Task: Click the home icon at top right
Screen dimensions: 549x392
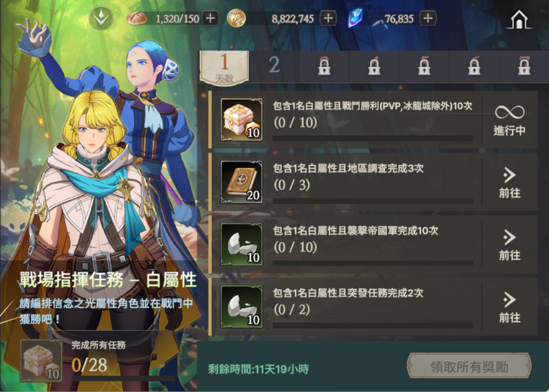Action: [519, 19]
